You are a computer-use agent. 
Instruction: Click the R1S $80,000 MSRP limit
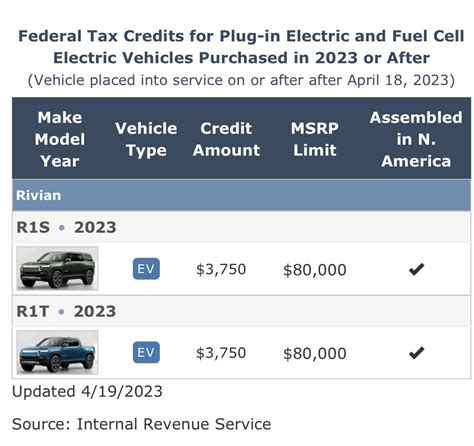click(315, 269)
